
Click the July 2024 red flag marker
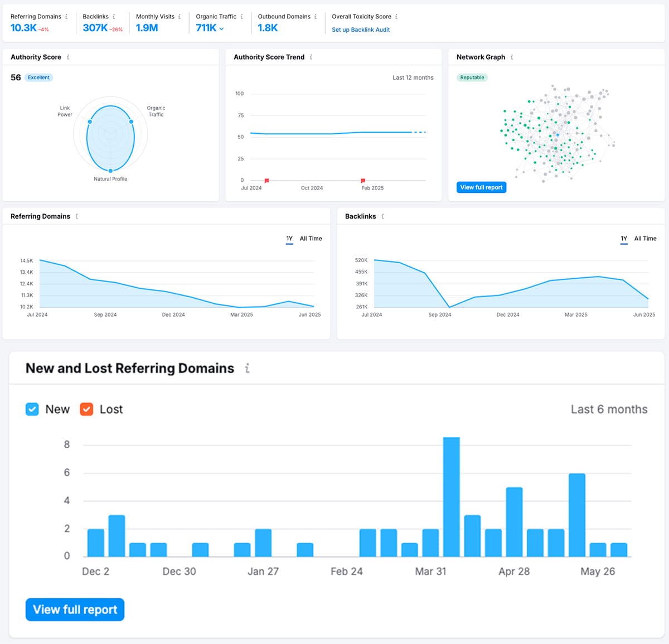click(266, 181)
